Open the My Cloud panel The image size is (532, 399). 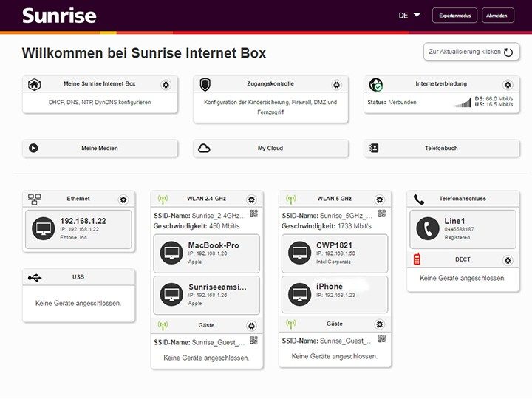point(270,149)
